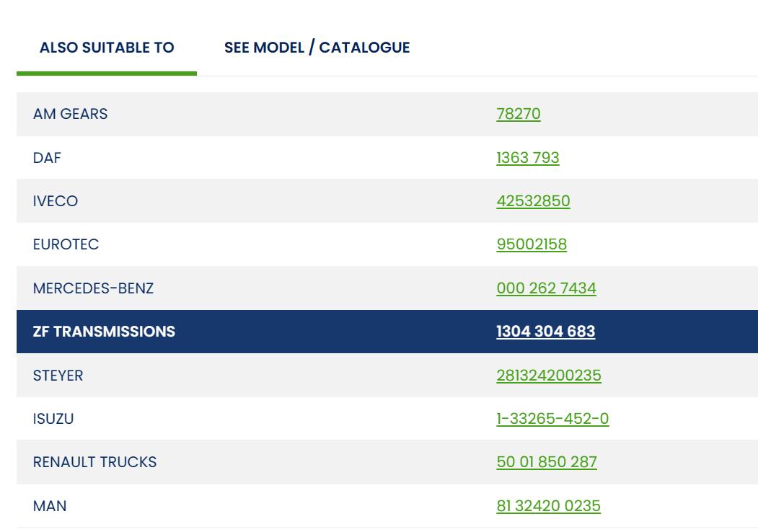758x532 pixels.
Task: Click the RENAULT TRUCKS brand label
Action: [x=94, y=462]
